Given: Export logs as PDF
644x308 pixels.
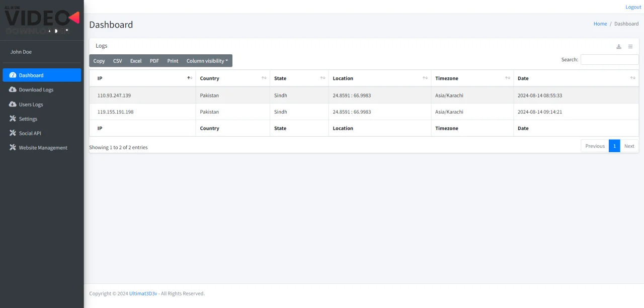Looking at the screenshot, I should [154, 61].
